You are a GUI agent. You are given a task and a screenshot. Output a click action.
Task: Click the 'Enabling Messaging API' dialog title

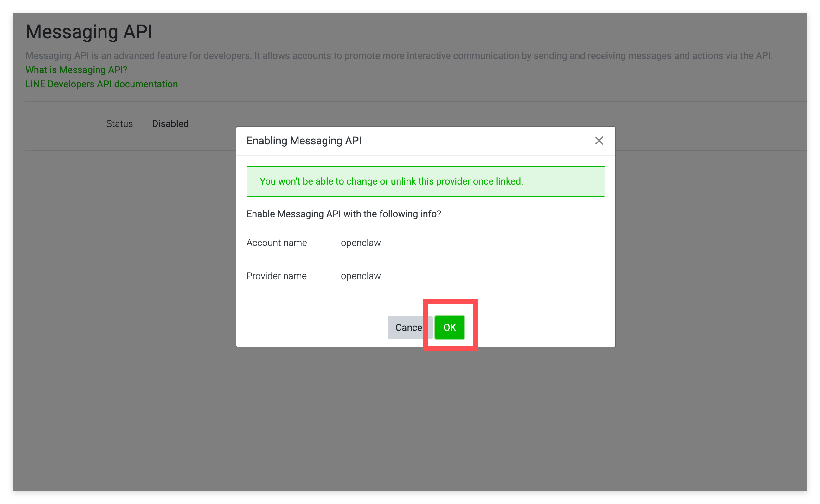(304, 141)
